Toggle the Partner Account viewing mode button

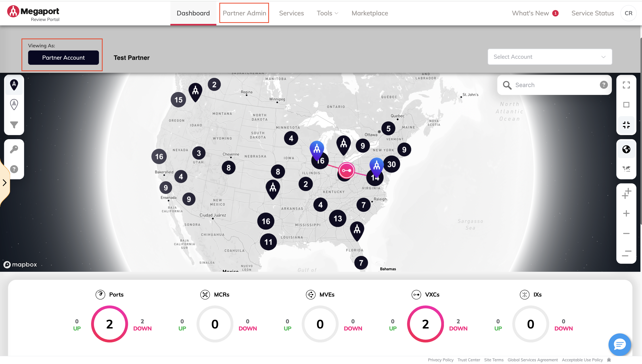(63, 57)
